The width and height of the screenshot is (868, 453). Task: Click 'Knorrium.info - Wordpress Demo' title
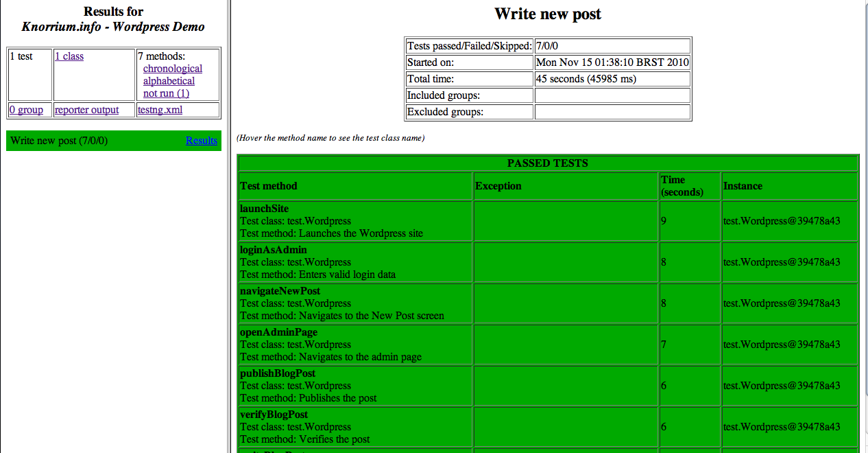click(113, 27)
